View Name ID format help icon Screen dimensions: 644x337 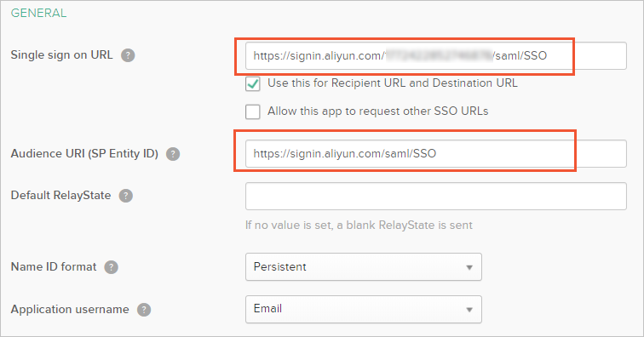[x=111, y=267]
